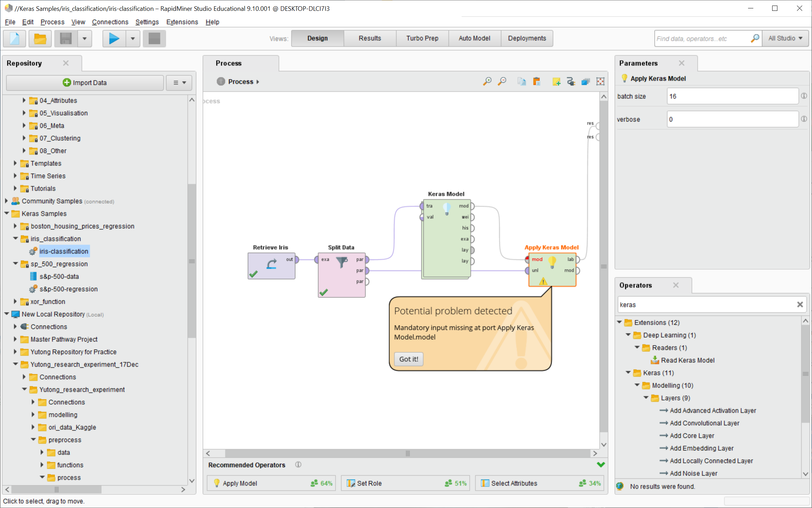Viewport: 812px width, 508px height.
Task: Open the repository menu dropdown button
Action: tap(179, 83)
